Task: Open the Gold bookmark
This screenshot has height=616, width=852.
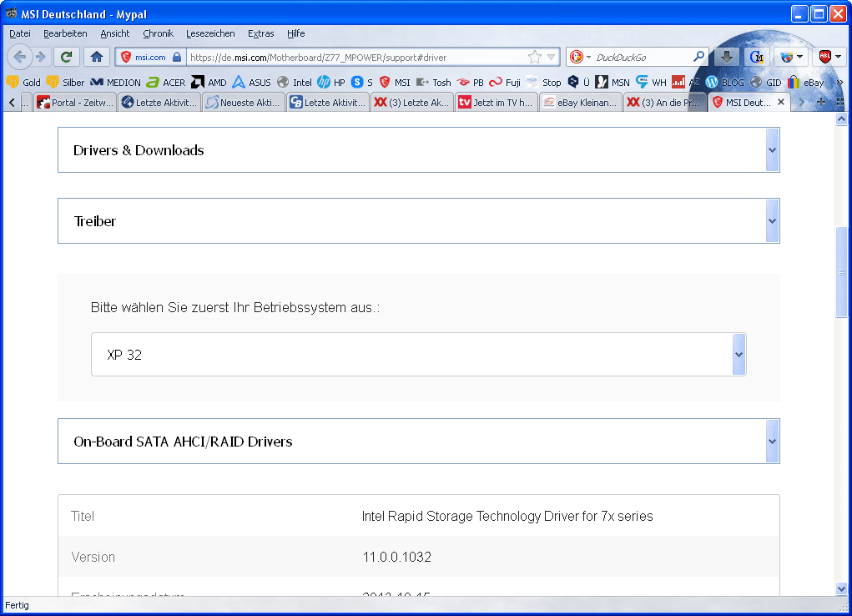Action: click(x=23, y=83)
